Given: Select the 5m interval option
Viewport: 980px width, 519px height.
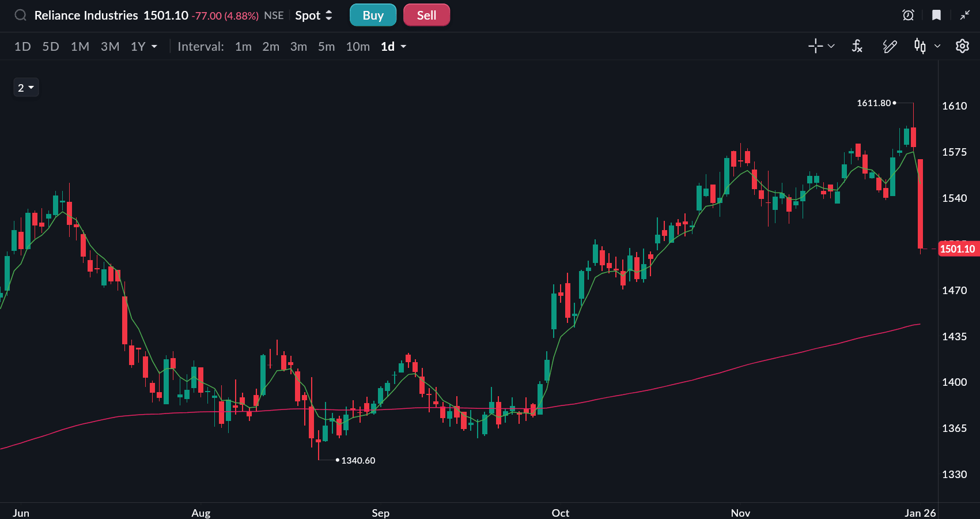Looking at the screenshot, I should tap(326, 47).
